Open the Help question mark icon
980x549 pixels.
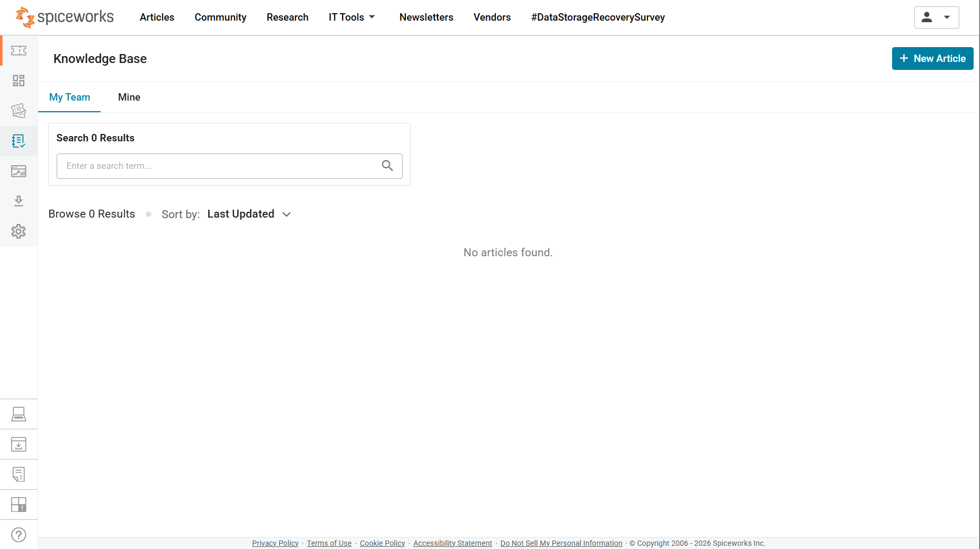tap(19, 535)
